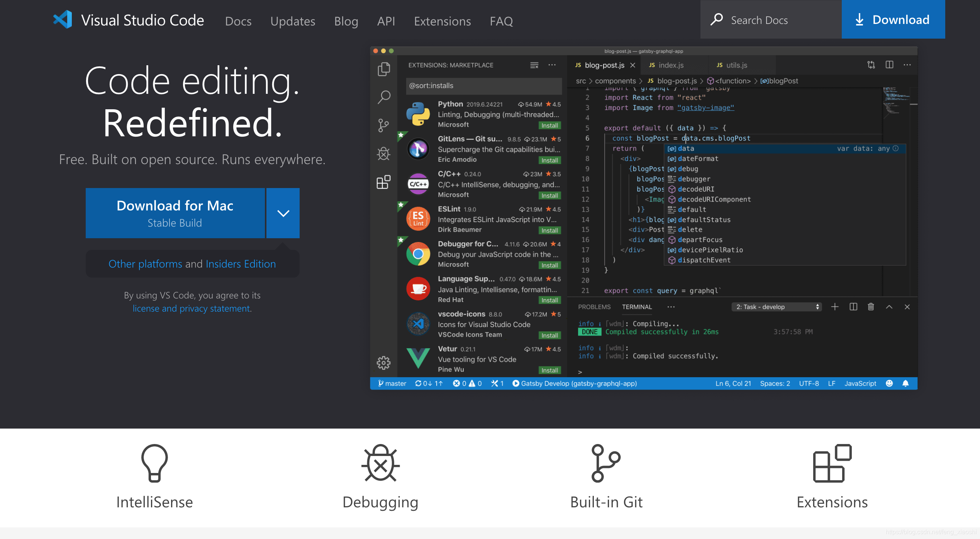Split the editor using the toolbar icon
The width and height of the screenshot is (980, 539).
pyautogui.click(x=890, y=65)
